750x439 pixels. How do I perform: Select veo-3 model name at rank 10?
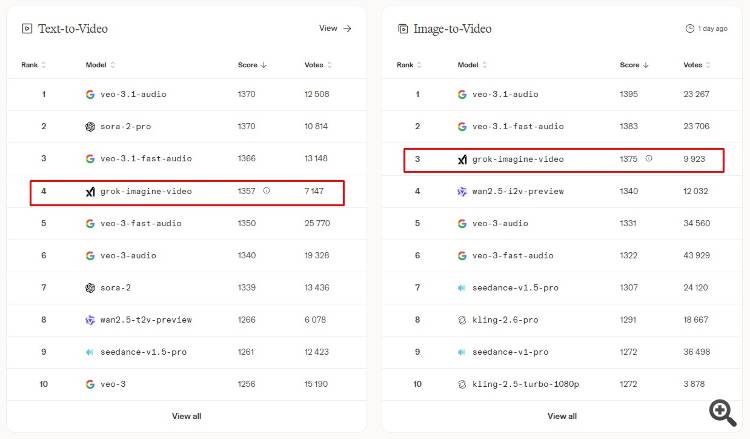[x=113, y=384]
